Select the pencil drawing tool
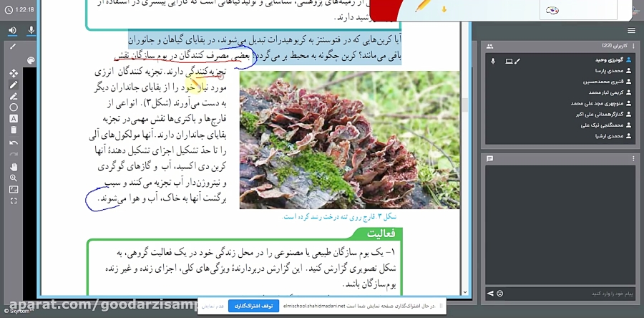 (14, 85)
